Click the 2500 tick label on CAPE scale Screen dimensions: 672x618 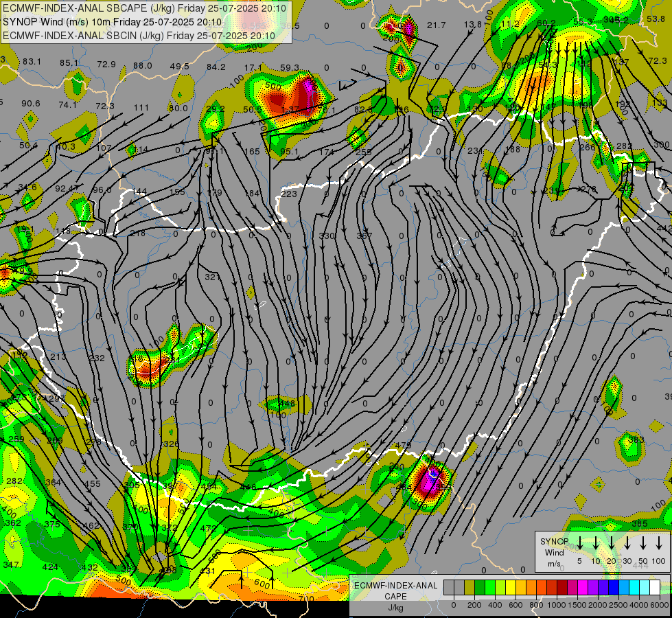point(619,605)
